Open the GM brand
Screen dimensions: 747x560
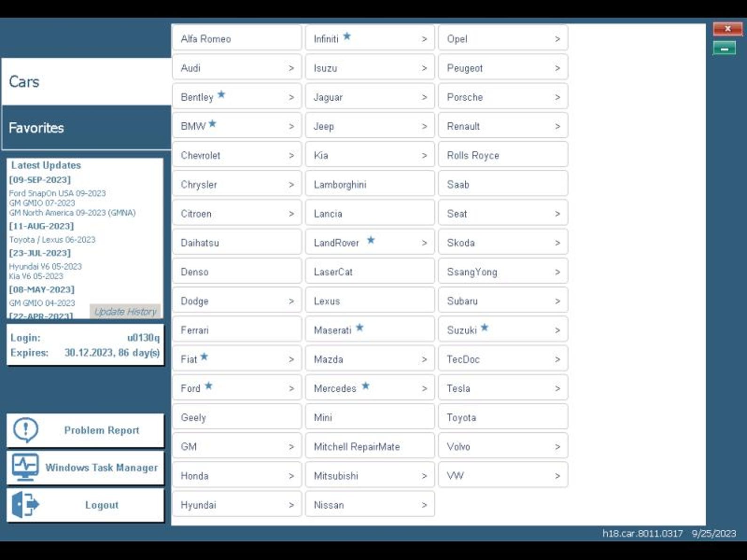tap(237, 446)
